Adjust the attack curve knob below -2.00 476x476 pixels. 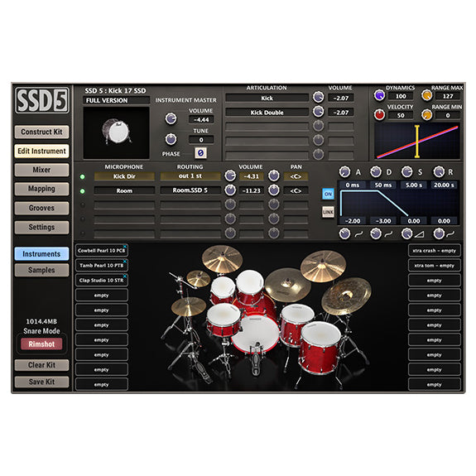[344, 233]
